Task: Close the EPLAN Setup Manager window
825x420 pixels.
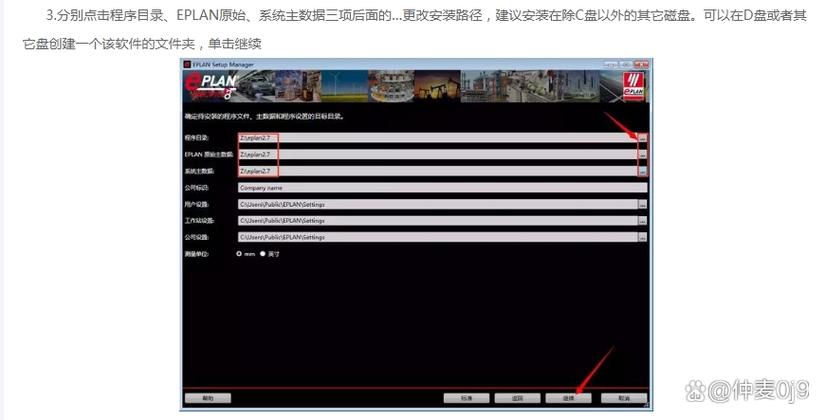Action: (x=641, y=64)
